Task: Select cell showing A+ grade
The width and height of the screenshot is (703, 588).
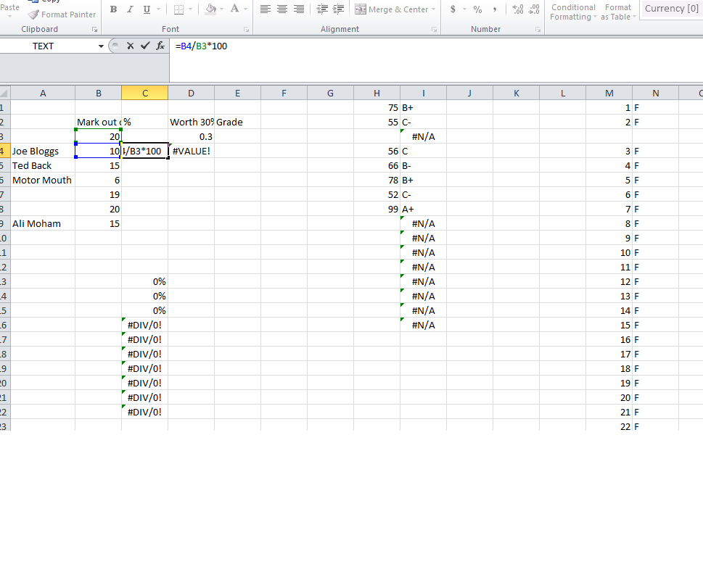Action: (x=423, y=210)
